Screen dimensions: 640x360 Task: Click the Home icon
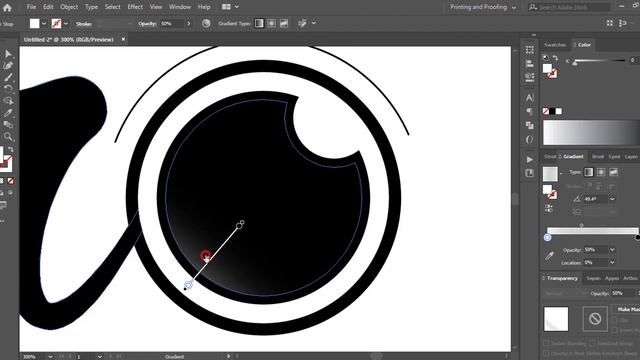pyautogui.click(x=7, y=7)
